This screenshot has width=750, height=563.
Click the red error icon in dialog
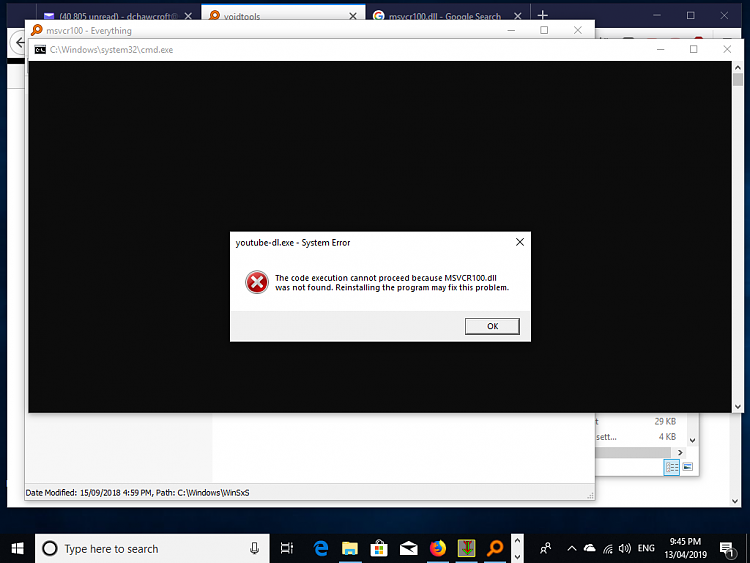click(257, 282)
